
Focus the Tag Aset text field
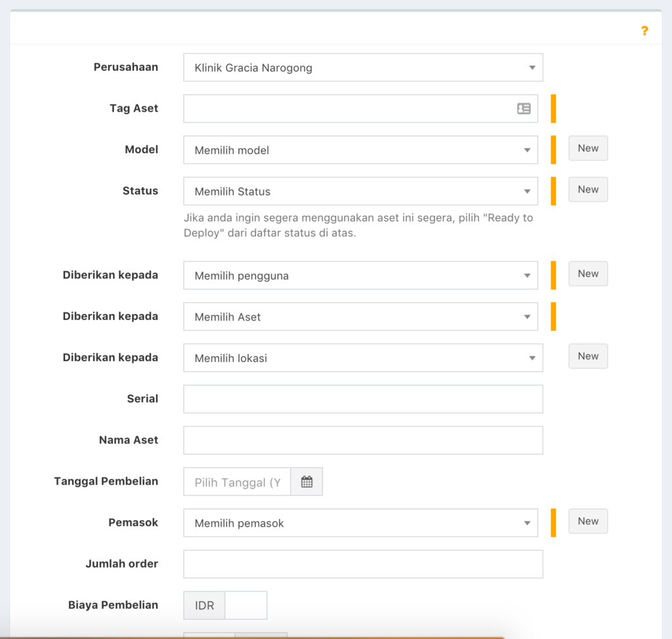click(x=348, y=109)
